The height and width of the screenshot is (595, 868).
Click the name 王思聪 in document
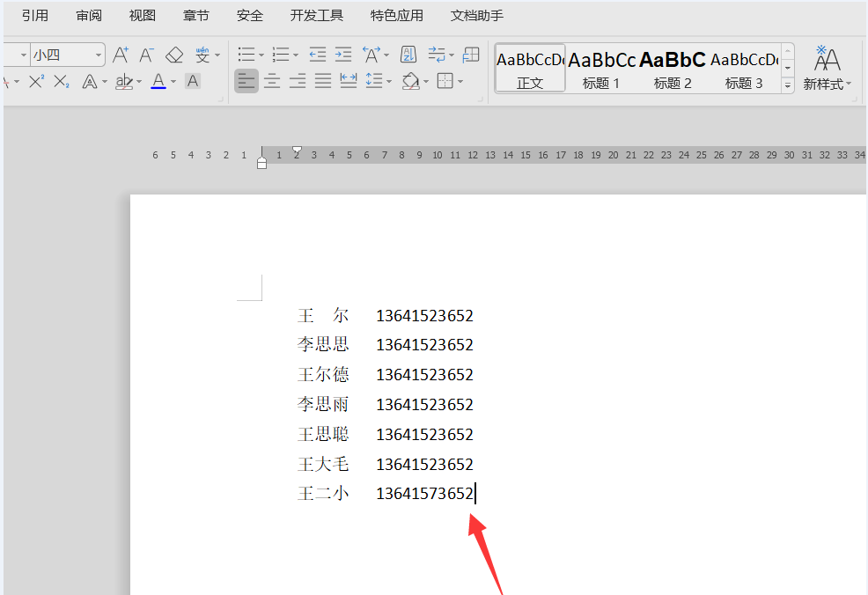pyautogui.click(x=323, y=434)
